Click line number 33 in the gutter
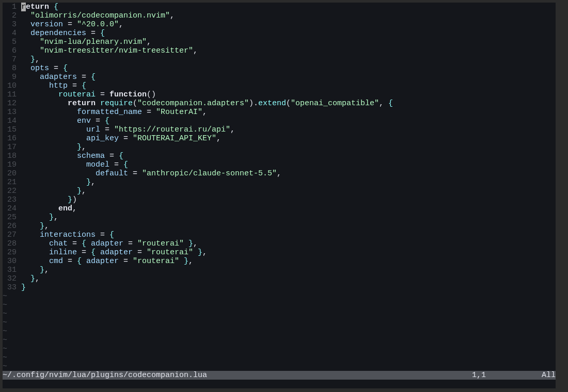568x392 pixels. click(x=12, y=287)
